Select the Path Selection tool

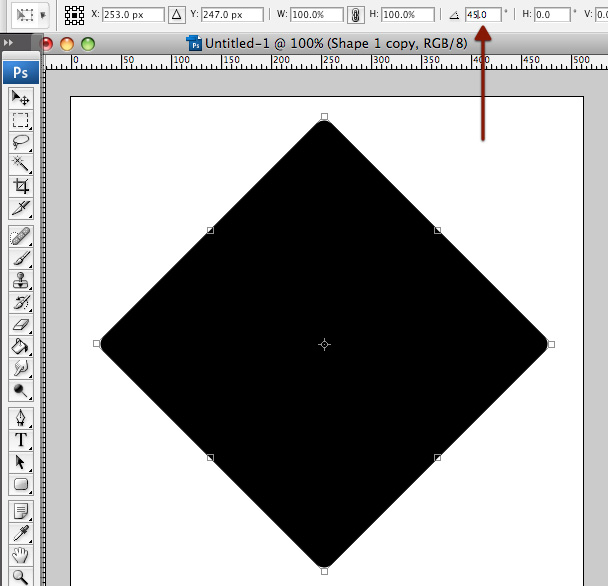(21, 462)
